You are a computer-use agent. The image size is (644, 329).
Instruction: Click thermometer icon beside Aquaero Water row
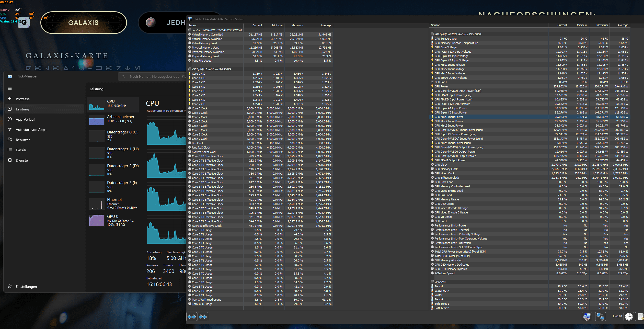click(x=432, y=295)
